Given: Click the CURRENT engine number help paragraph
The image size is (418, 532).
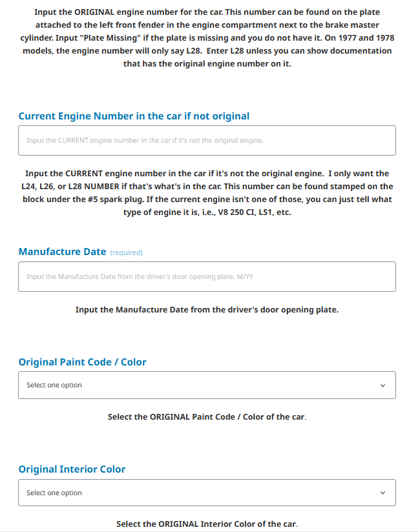Looking at the screenshot, I should [207, 192].
